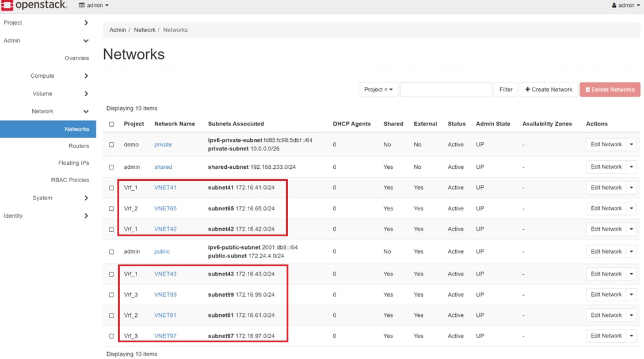
Task: Check the box for VNET65 row
Action: 111,209
